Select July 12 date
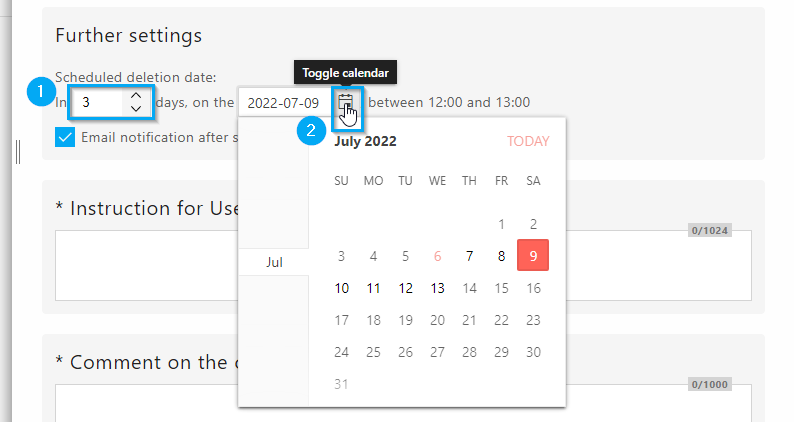The image size is (794, 422). (x=405, y=288)
